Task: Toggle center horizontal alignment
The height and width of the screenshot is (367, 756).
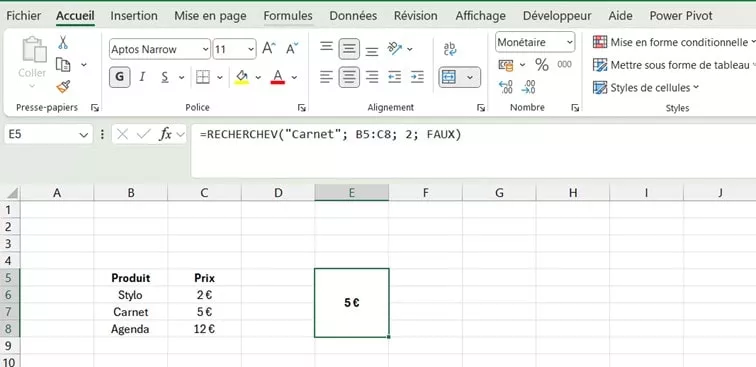Action: 349,77
